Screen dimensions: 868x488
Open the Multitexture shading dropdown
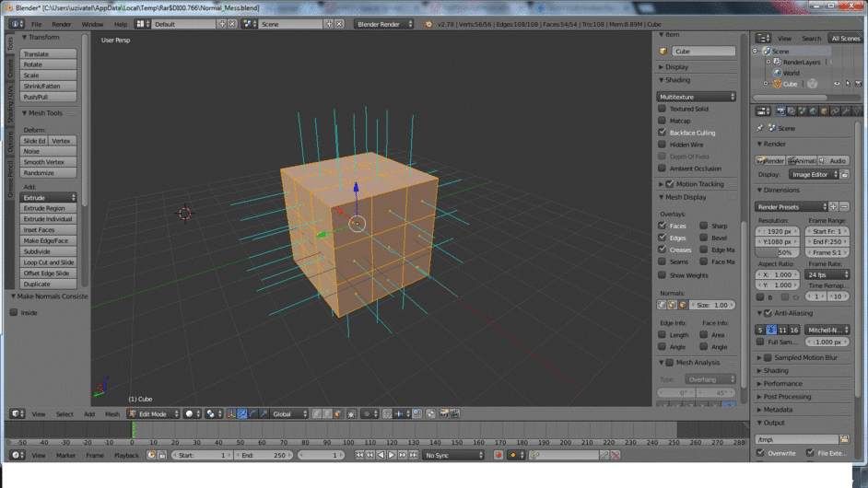pos(697,97)
